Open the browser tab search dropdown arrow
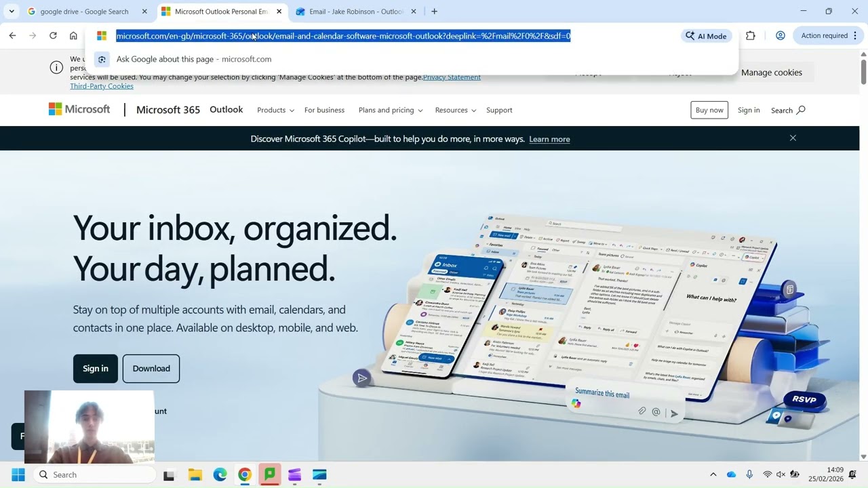868x488 pixels. 12,12
